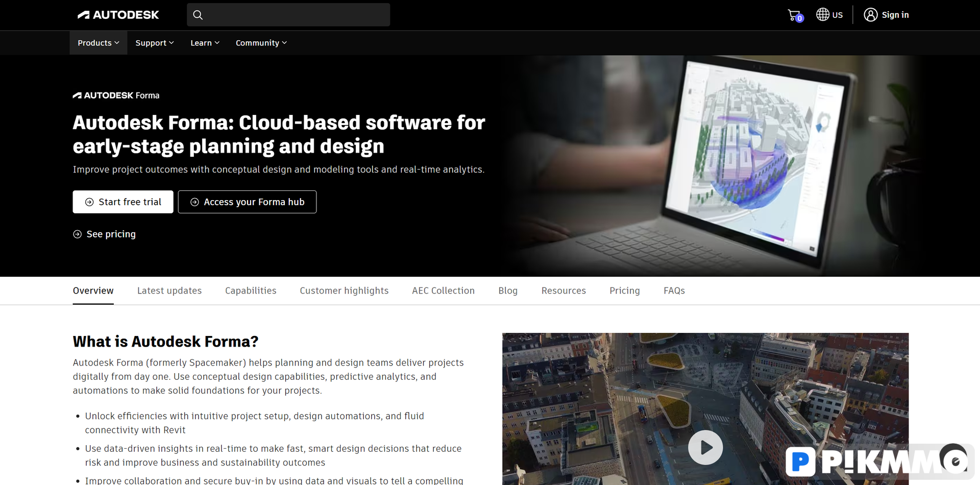Follow the See pricing link

[x=105, y=234]
